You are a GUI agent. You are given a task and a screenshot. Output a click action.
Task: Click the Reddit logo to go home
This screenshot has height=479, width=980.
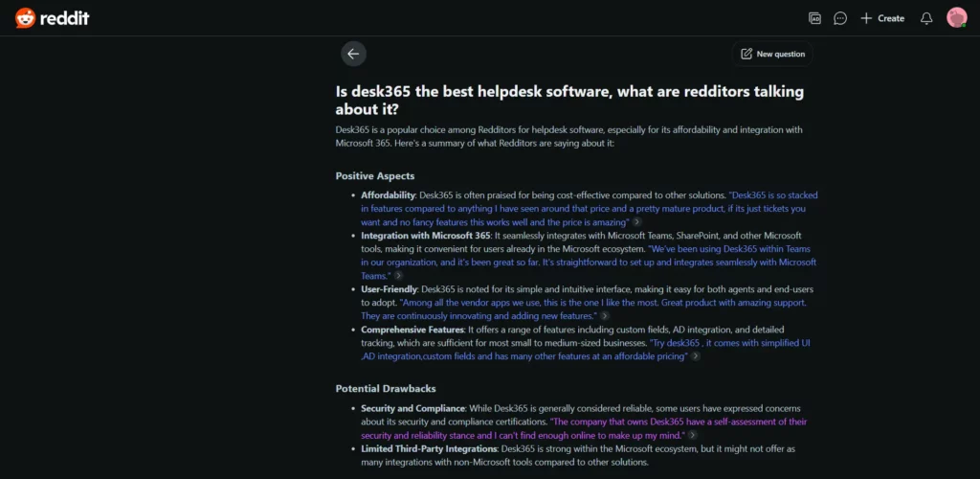53,18
